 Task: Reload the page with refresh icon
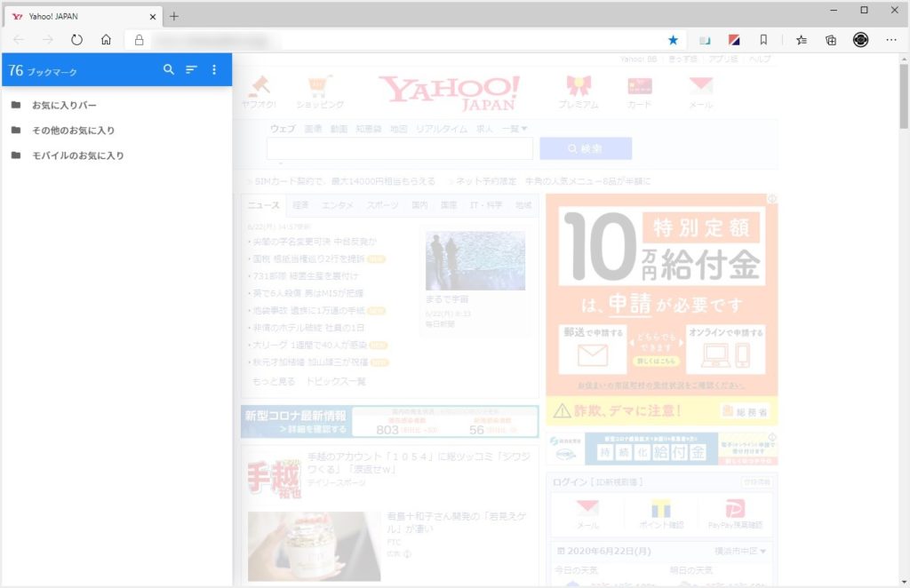(x=76, y=39)
